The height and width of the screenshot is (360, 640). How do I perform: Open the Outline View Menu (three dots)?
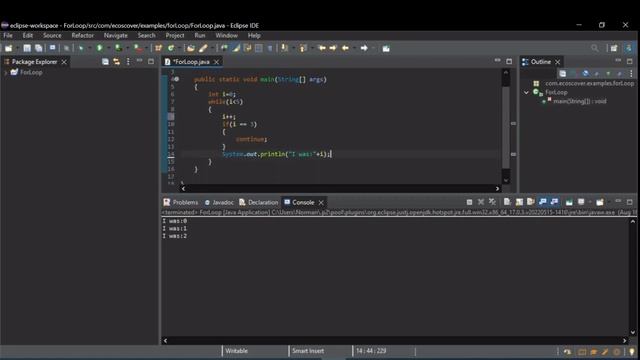pos(631,73)
